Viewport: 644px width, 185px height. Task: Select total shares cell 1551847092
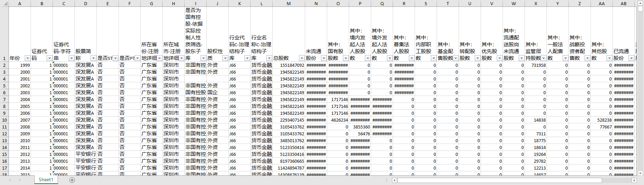289,65
